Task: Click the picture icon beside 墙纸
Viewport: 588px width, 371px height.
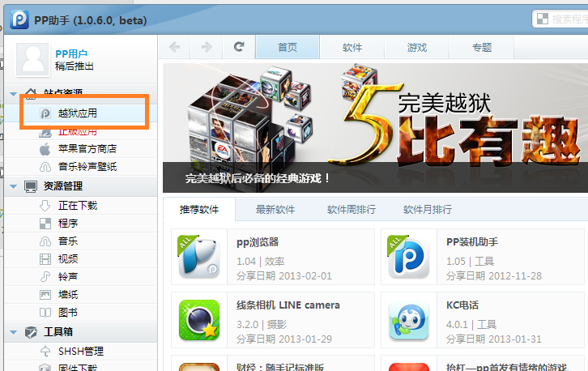Action: tap(45, 295)
